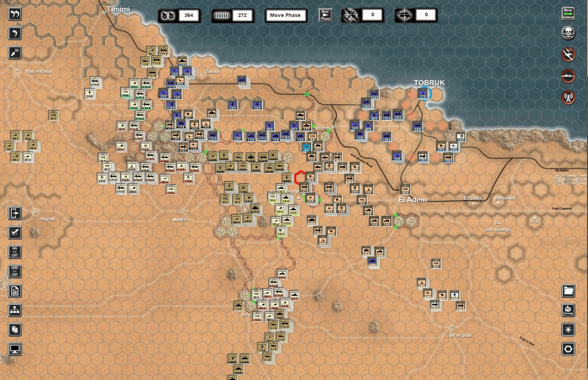This screenshot has height=380, width=588.
Task: Click the air strike count value 0
Action: tap(373, 15)
